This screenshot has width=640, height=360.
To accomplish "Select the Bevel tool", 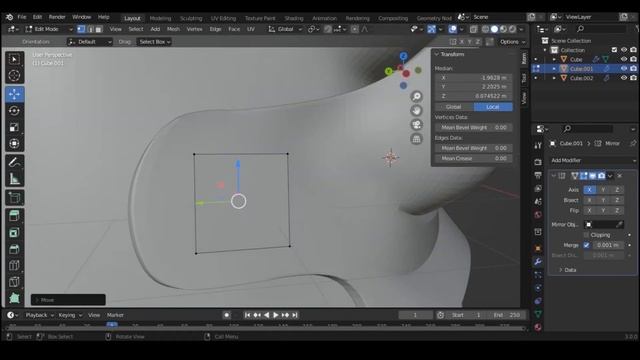I will pyautogui.click(x=14, y=249).
